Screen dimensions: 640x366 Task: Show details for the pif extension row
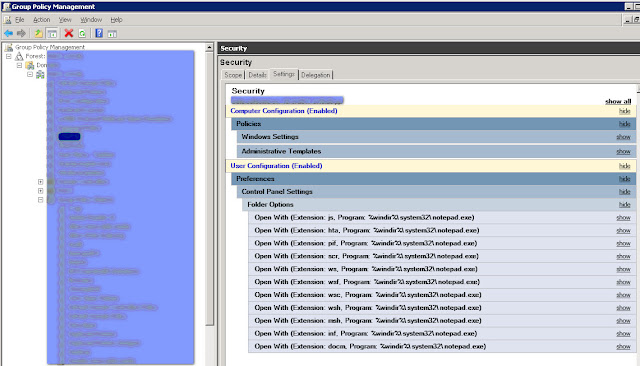click(x=623, y=243)
